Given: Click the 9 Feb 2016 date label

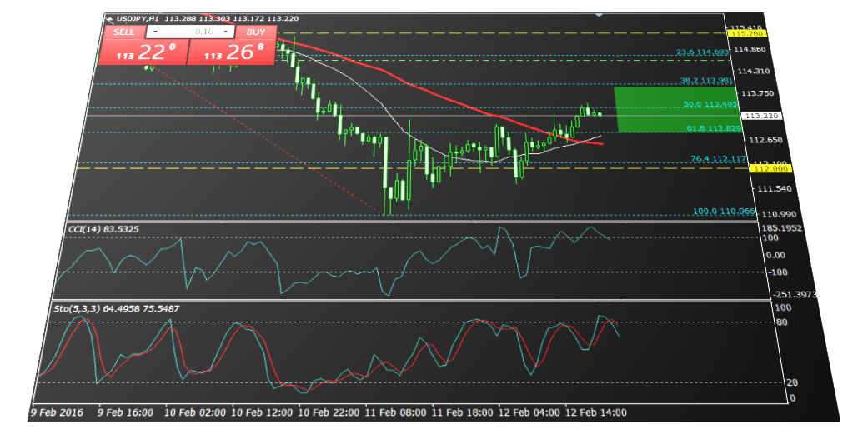Looking at the screenshot, I should [x=57, y=412].
